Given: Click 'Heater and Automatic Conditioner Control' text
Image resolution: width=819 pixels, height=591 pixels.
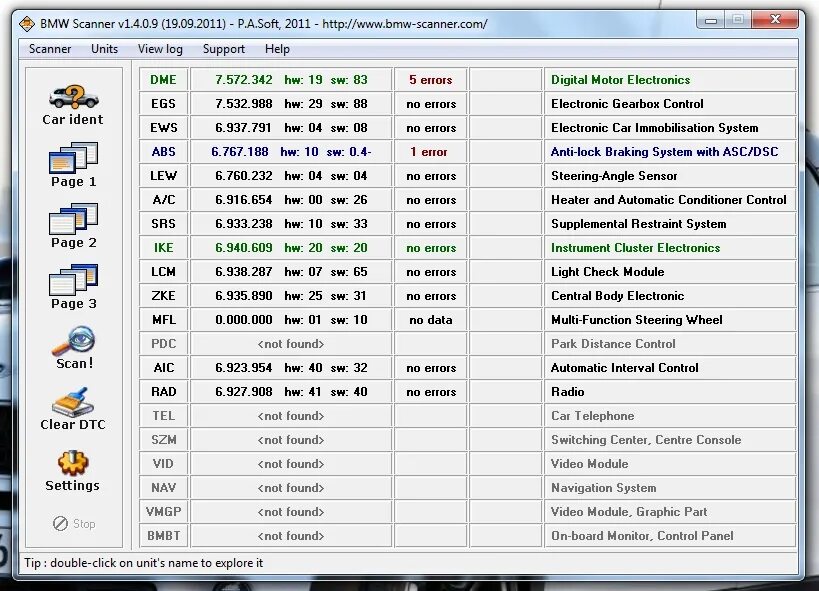Looking at the screenshot, I should (669, 200).
